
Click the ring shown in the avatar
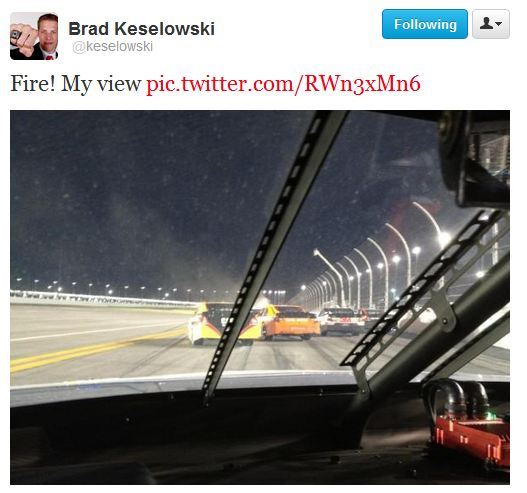pos(16,34)
